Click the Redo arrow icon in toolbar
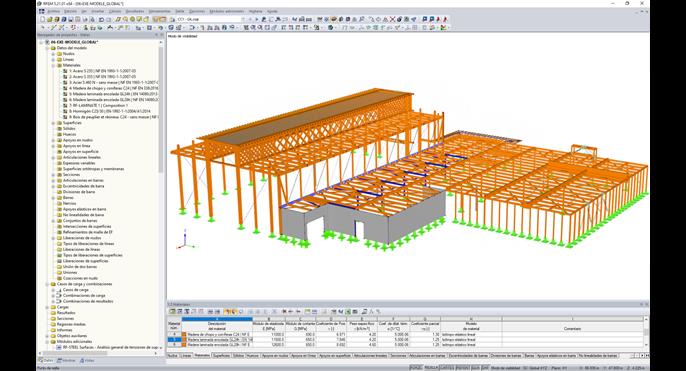Image resolution: width=686 pixels, height=371 pixels. pyautogui.click(x=108, y=19)
